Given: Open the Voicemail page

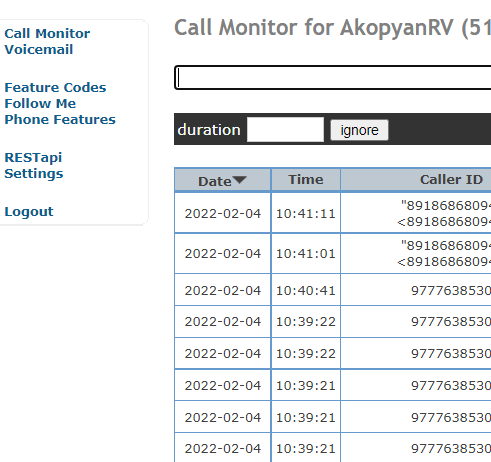Looking at the screenshot, I should [x=39, y=50].
